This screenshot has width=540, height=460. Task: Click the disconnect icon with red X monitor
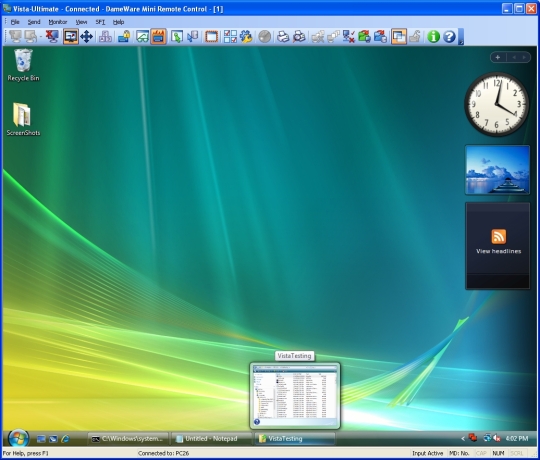(52, 36)
